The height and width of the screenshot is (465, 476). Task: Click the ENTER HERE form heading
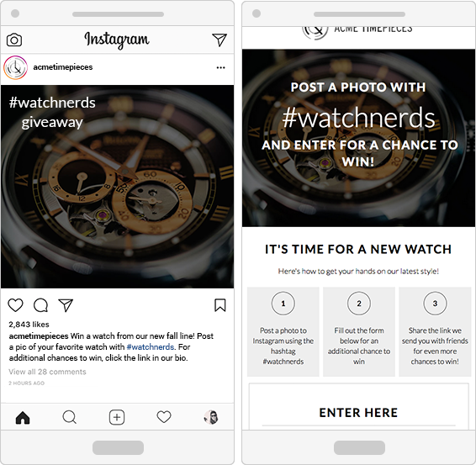click(358, 413)
